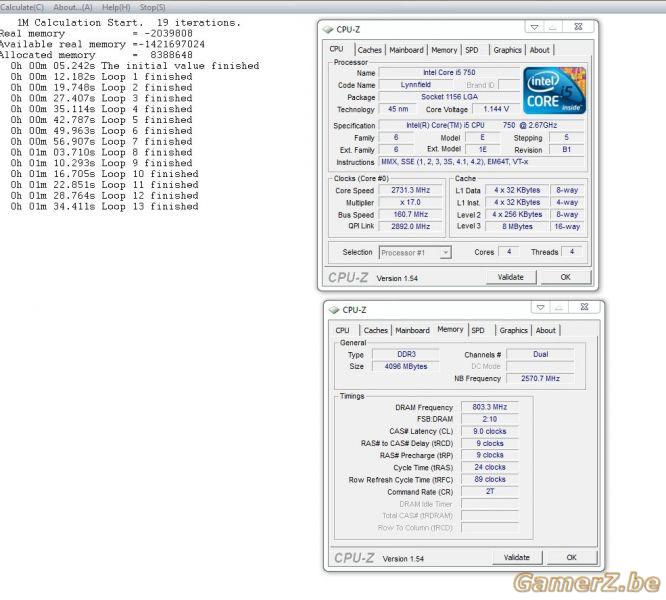Click the FSB:DRAM value '2:10'
The height and width of the screenshot is (600, 666).
pyautogui.click(x=490, y=419)
